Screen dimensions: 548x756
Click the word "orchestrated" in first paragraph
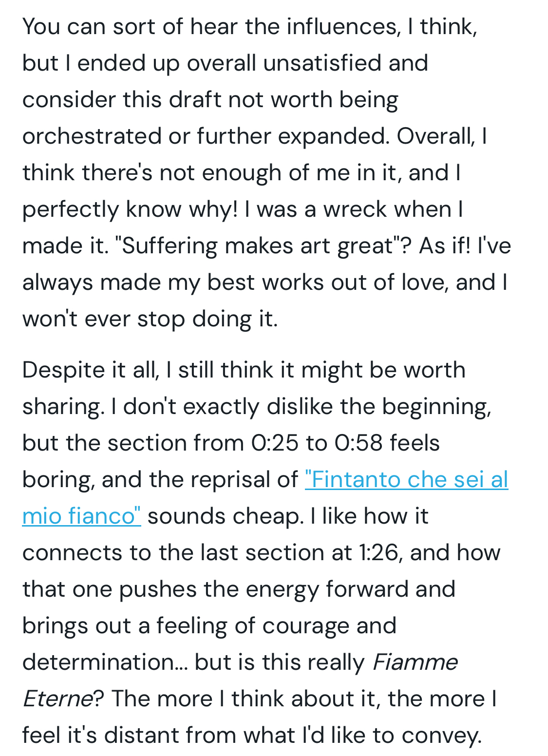tap(92, 136)
